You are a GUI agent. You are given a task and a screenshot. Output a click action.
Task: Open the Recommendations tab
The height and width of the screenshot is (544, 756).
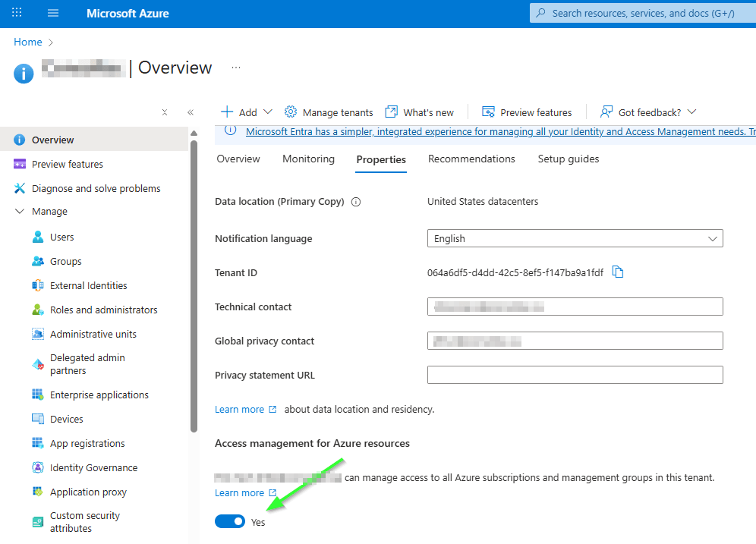pyautogui.click(x=471, y=159)
